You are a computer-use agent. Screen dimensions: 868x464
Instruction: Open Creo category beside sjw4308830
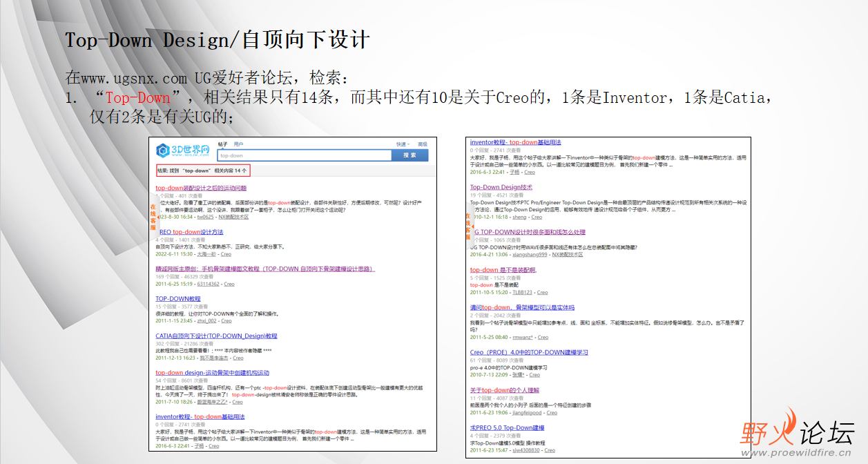tap(550, 450)
